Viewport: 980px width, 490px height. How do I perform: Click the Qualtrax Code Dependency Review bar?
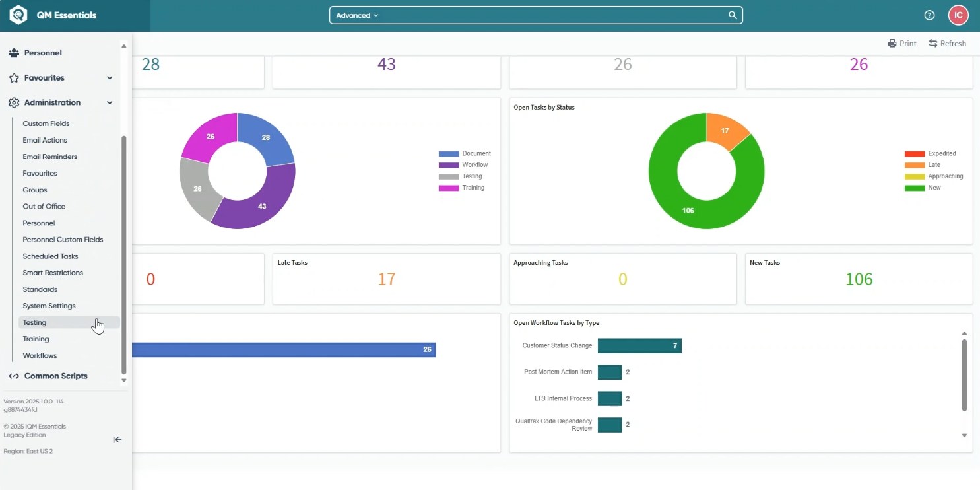[x=610, y=425]
